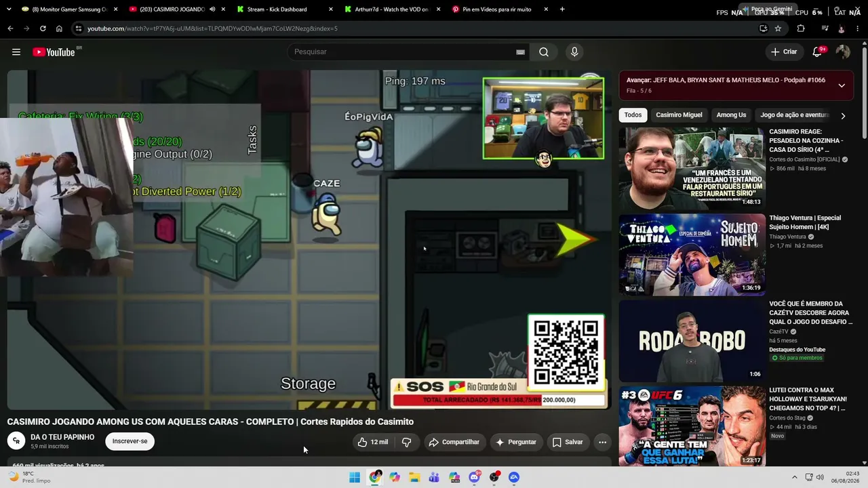
Task: Open the YouTube guide hamburger menu
Action: (16, 52)
